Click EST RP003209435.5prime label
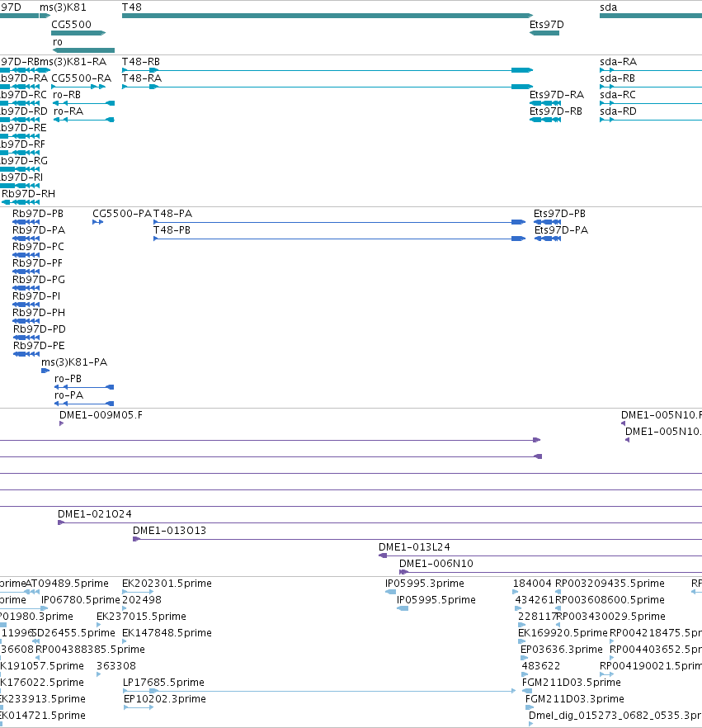The width and height of the screenshot is (702, 728). click(x=610, y=583)
